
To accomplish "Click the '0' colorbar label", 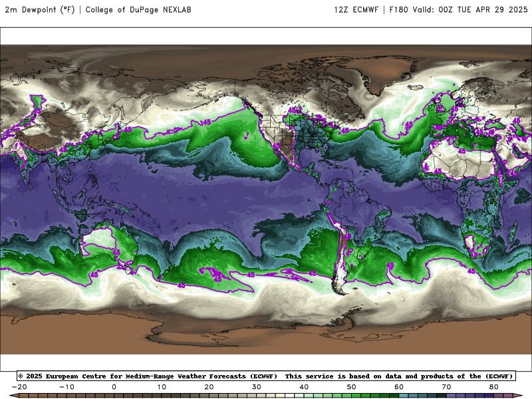I will tap(114, 387).
